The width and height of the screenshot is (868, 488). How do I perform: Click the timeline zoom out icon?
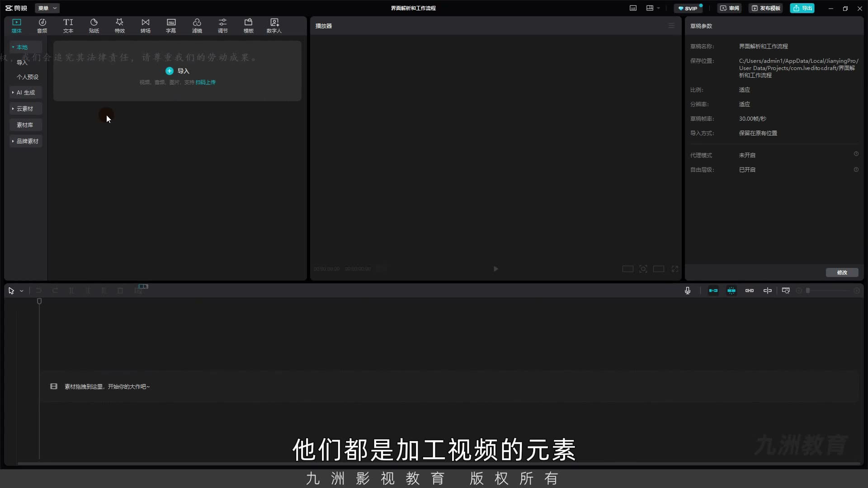pos(799,291)
